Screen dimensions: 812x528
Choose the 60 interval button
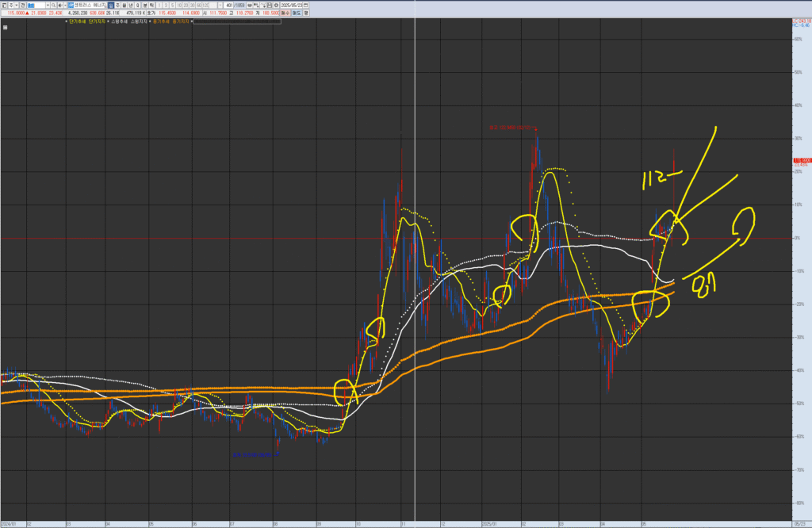[x=199, y=6]
